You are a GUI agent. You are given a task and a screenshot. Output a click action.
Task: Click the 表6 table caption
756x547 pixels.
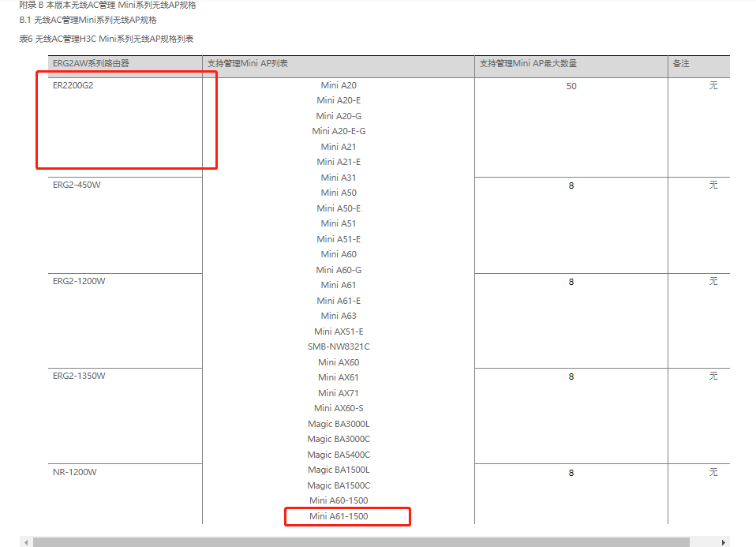[106, 39]
